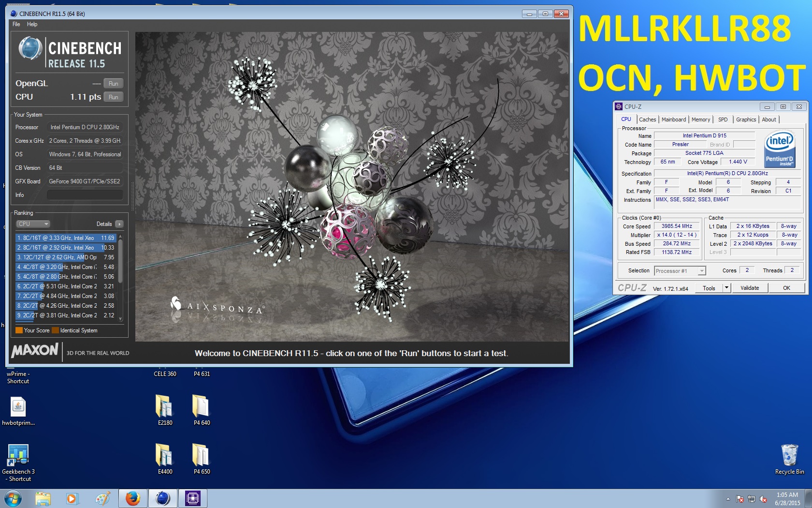
Task: Click the CPU-Z title bar icon
Action: (619, 107)
